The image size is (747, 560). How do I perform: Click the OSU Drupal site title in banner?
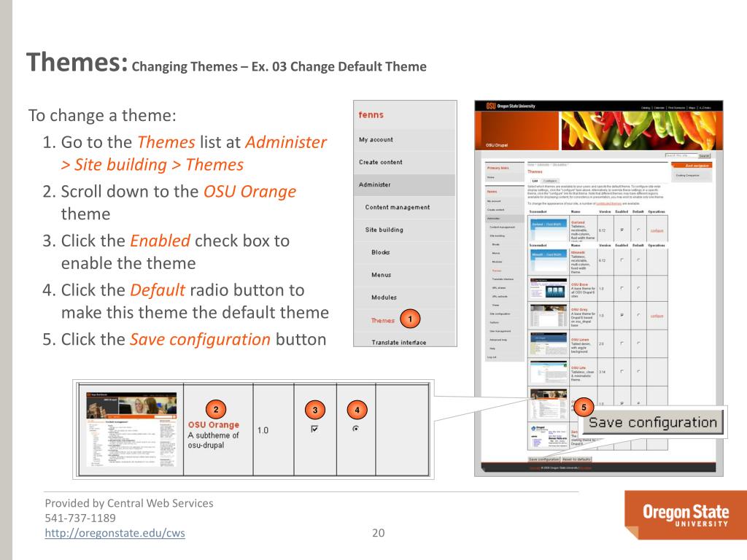[x=496, y=145]
